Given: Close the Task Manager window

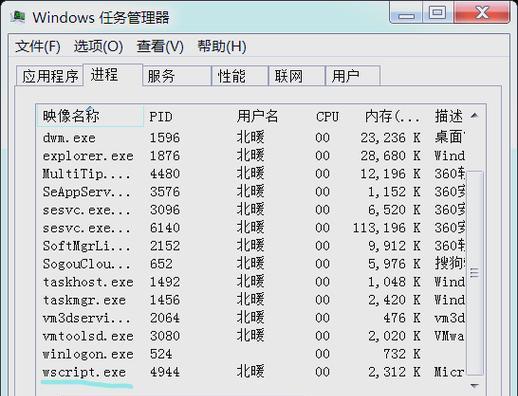Looking at the screenshot, I should coord(482,13).
